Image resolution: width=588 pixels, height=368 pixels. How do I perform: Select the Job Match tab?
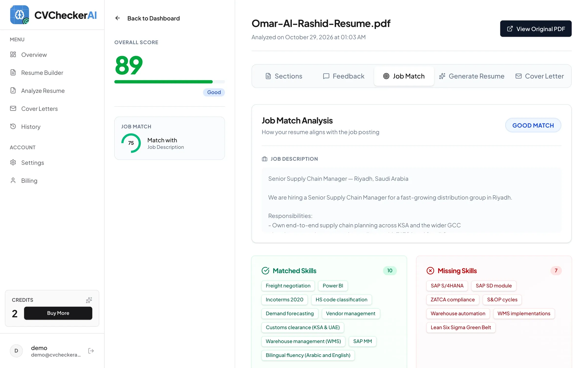point(404,76)
